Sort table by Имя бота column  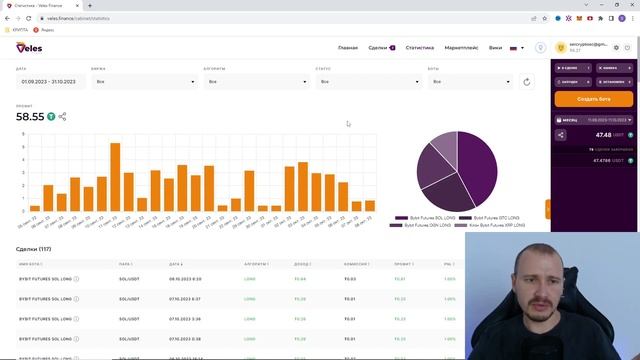pyautogui.click(x=31, y=264)
